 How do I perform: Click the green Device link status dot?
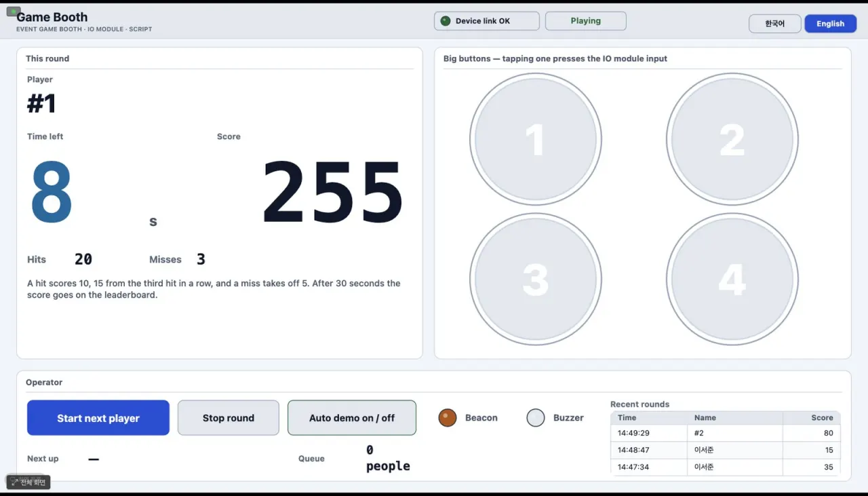(x=446, y=21)
